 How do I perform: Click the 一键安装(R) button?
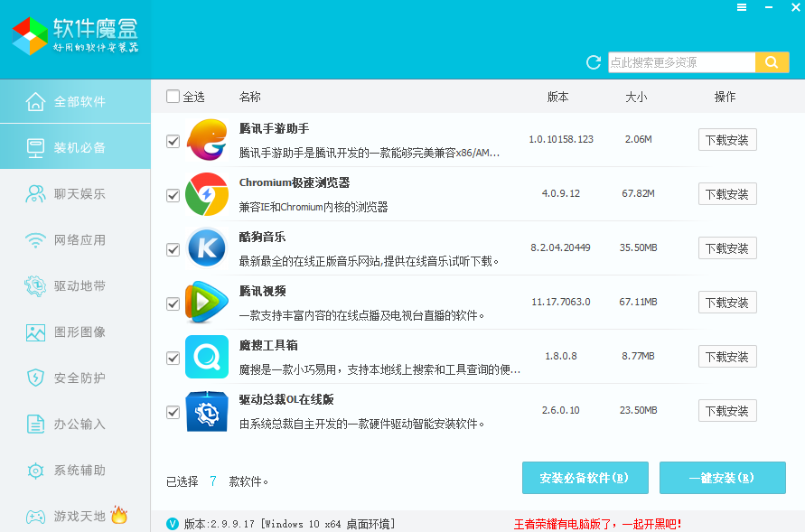click(x=723, y=478)
